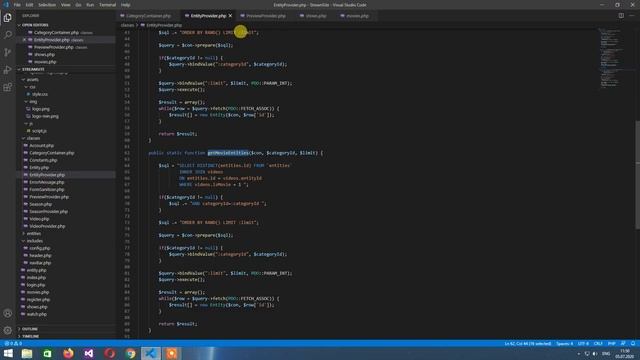The height and width of the screenshot is (360, 640).
Task: Click the errors and warnings status indicator
Action: [x=13, y=344]
